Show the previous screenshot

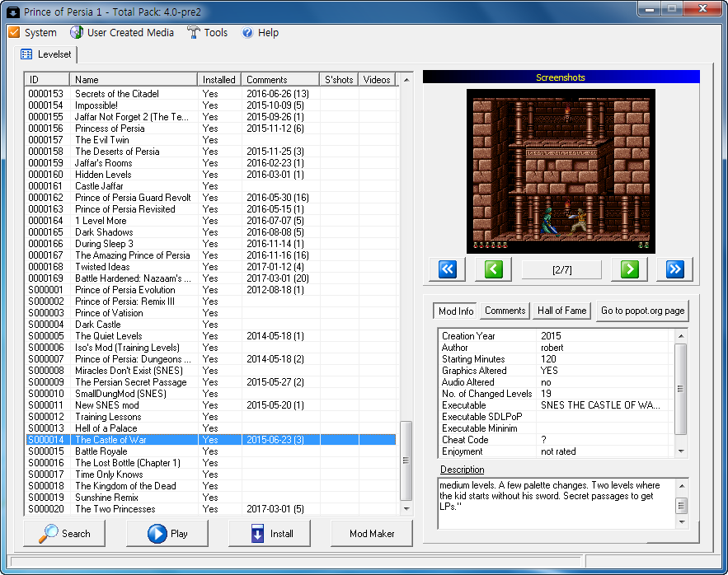pos(493,269)
